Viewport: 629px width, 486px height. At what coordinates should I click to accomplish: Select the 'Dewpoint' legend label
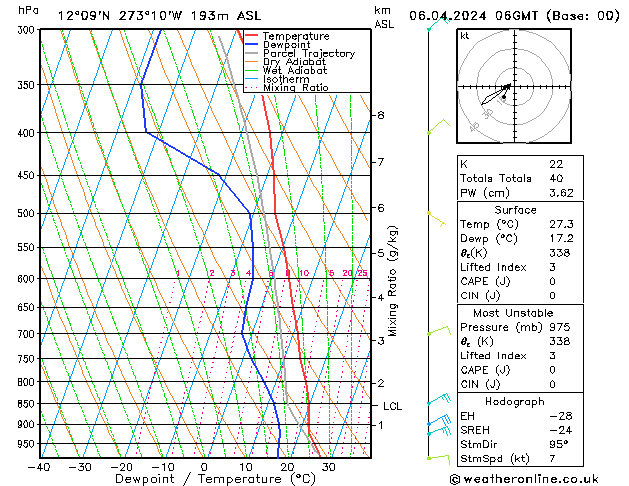pyautogui.click(x=286, y=45)
